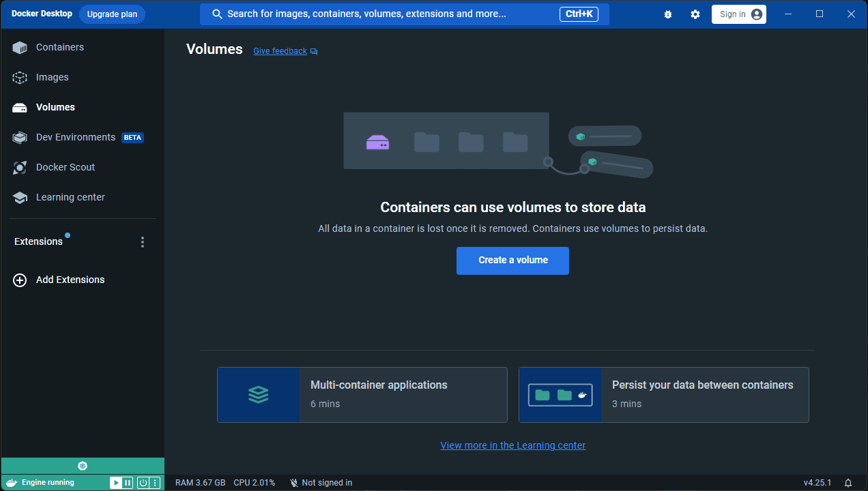Click the Sign in button text

point(733,14)
